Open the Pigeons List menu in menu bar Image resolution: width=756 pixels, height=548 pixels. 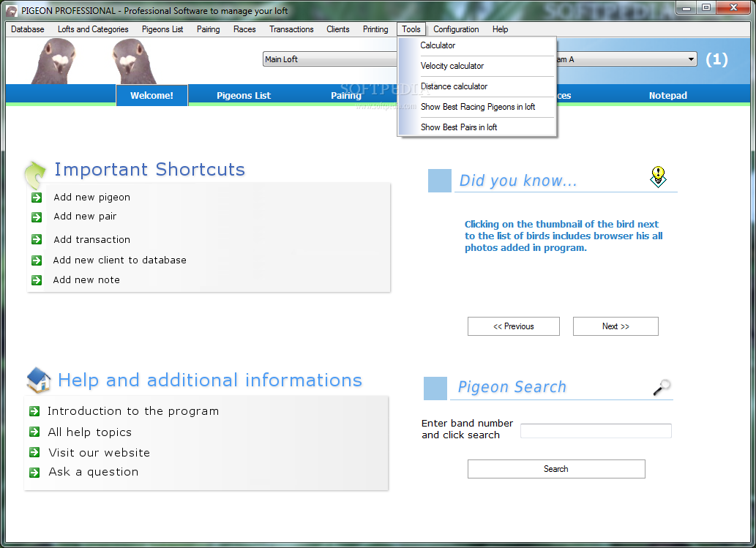pyautogui.click(x=162, y=29)
